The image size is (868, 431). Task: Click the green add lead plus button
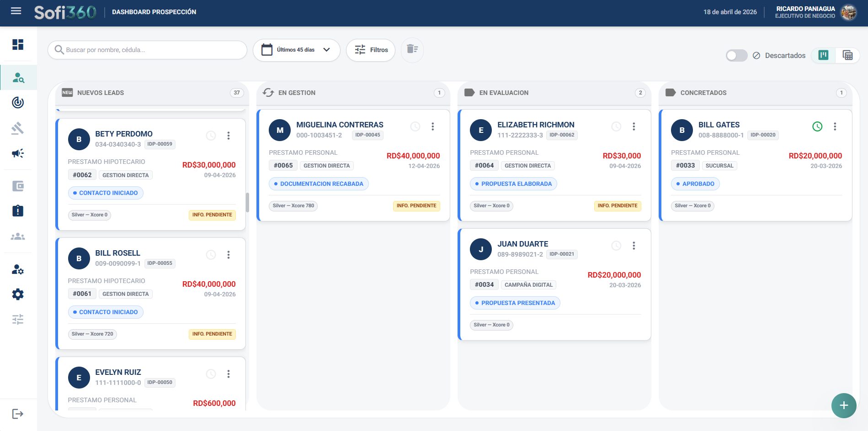(x=844, y=405)
